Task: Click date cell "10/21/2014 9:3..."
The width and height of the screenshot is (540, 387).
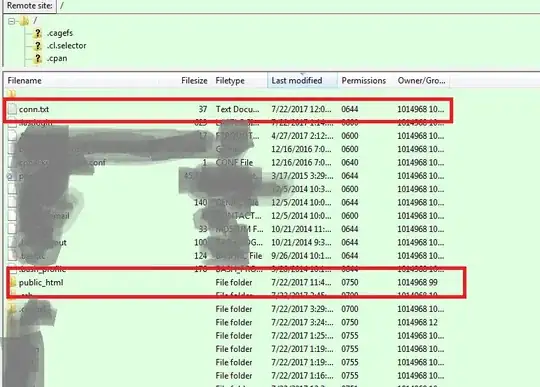Action: (x=301, y=243)
